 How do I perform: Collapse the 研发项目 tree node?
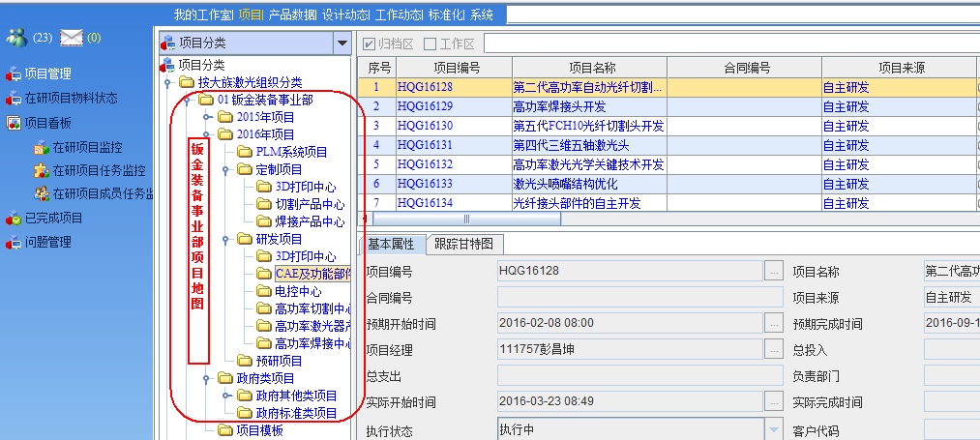point(225,240)
